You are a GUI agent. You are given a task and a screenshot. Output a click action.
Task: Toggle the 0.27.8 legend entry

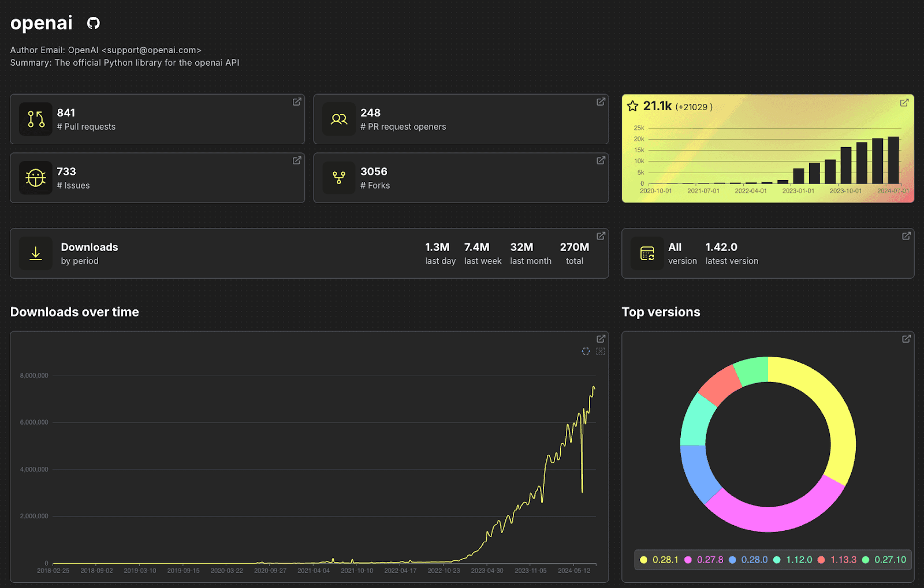coord(703,560)
